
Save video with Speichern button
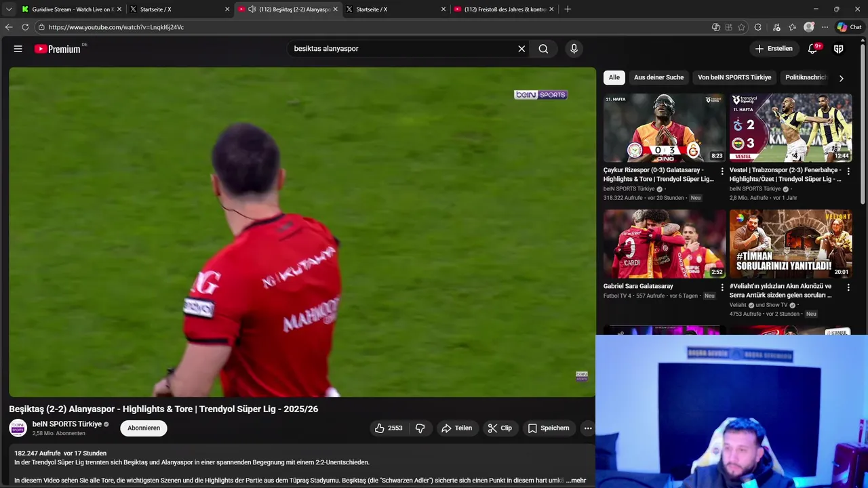pos(549,428)
